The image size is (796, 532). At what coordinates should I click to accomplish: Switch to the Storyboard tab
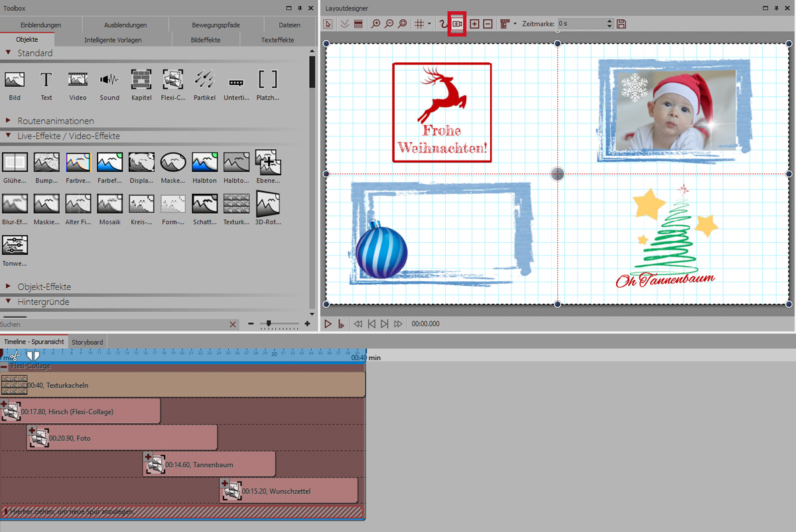tap(88, 342)
